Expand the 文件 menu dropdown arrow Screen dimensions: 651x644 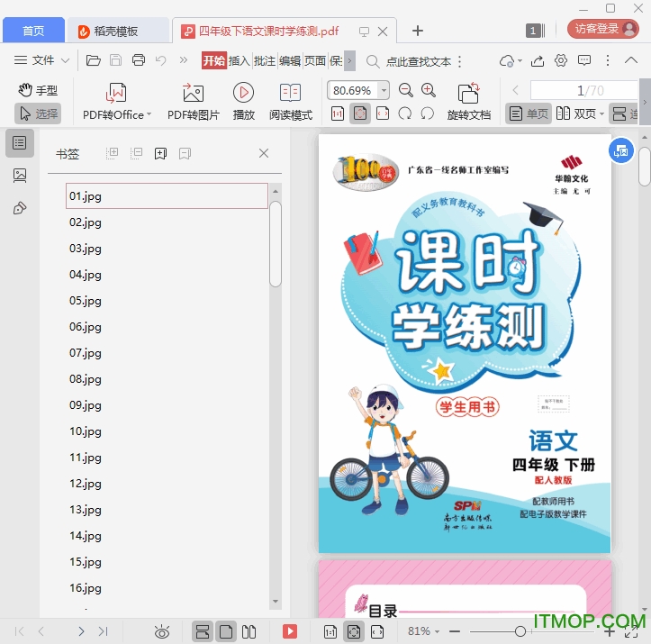(x=65, y=60)
